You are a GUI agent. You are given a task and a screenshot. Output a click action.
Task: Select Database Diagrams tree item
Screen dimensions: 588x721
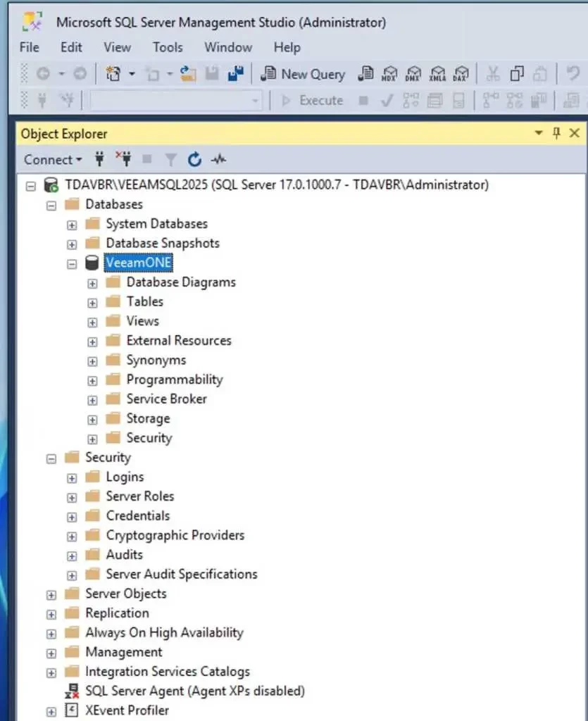click(x=181, y=282)
